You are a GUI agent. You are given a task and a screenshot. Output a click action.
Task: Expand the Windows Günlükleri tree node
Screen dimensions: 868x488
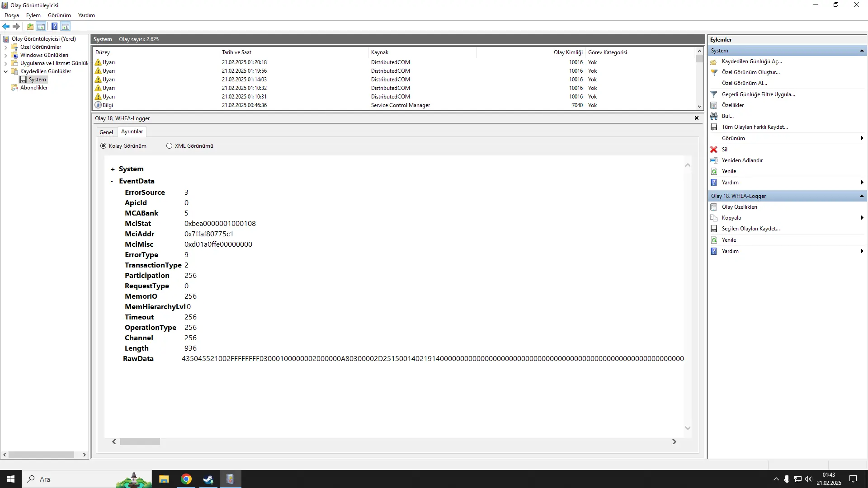(x=6, y=55)
